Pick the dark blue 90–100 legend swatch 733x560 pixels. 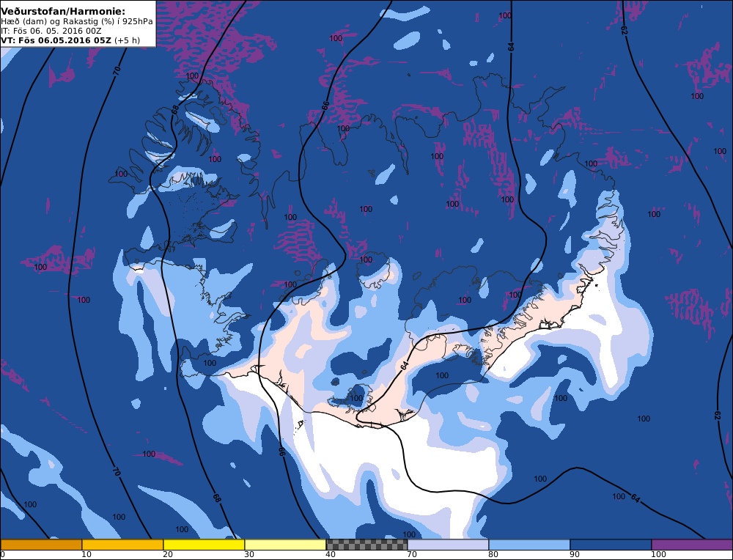click(x=611, y=545)
